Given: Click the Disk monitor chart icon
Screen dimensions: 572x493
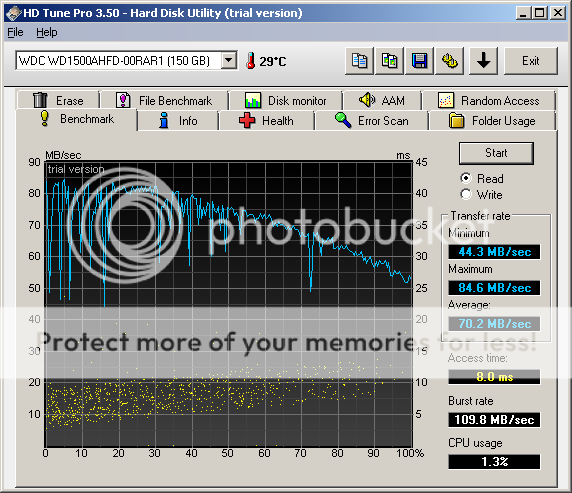Looking at the screenshot, I should pos(253,100).
